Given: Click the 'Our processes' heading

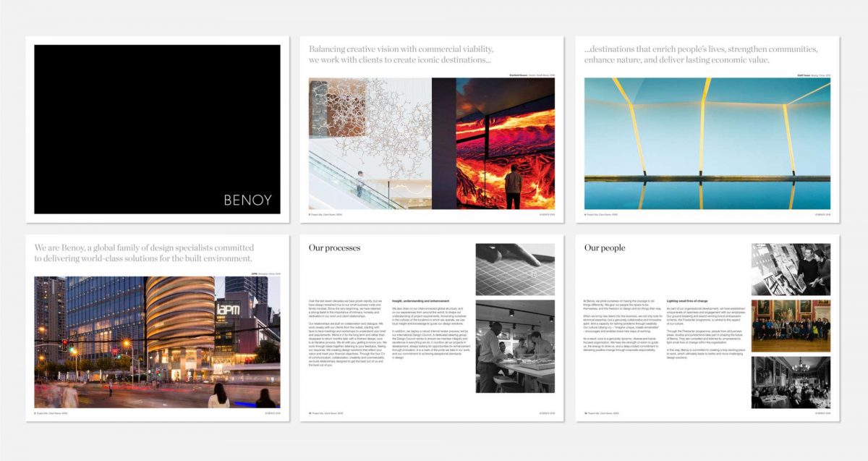Looking at the screenshot, I should point(334,248).
